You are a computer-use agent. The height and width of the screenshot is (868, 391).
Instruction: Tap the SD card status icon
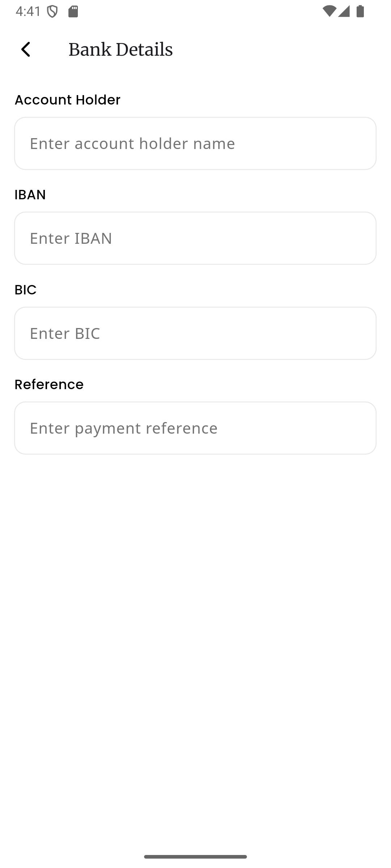[x=73, y=12]
